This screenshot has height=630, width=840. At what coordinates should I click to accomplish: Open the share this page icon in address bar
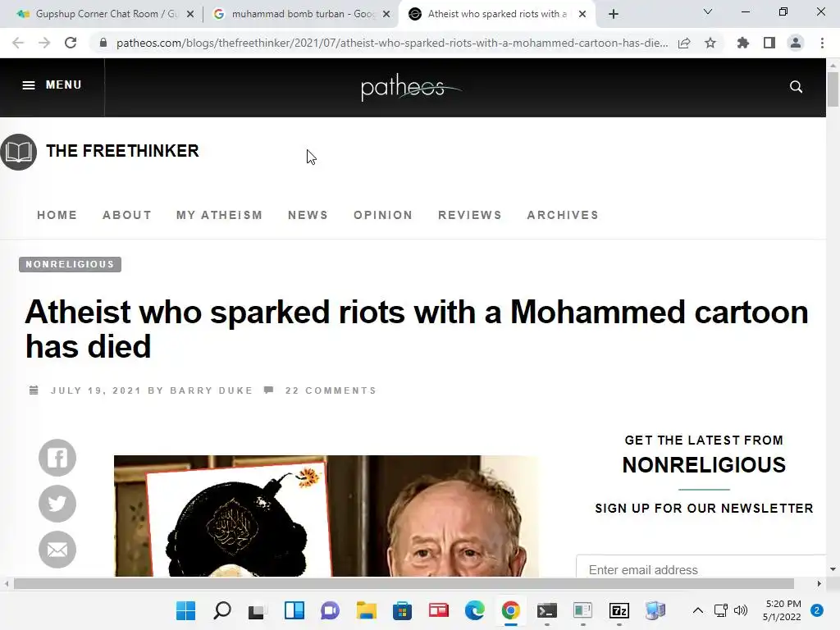[x=684, y=43]
